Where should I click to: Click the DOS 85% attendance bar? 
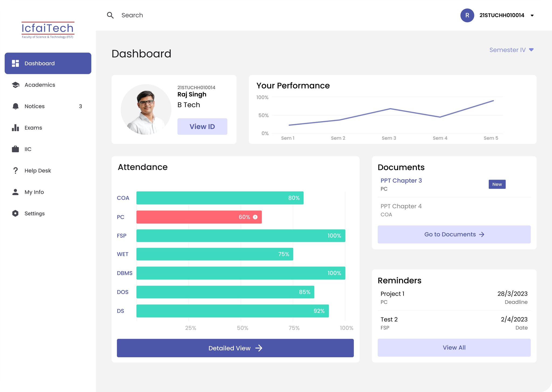click(225, 292)
